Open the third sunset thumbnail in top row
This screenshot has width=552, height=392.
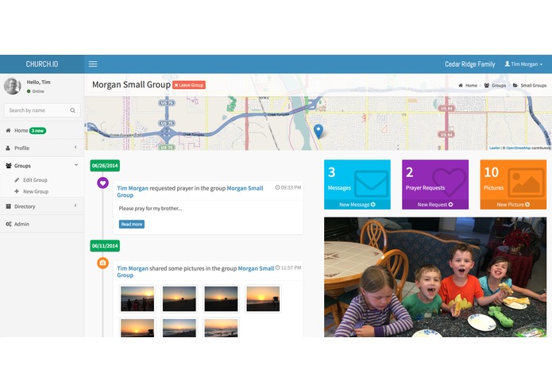point(221,299)
